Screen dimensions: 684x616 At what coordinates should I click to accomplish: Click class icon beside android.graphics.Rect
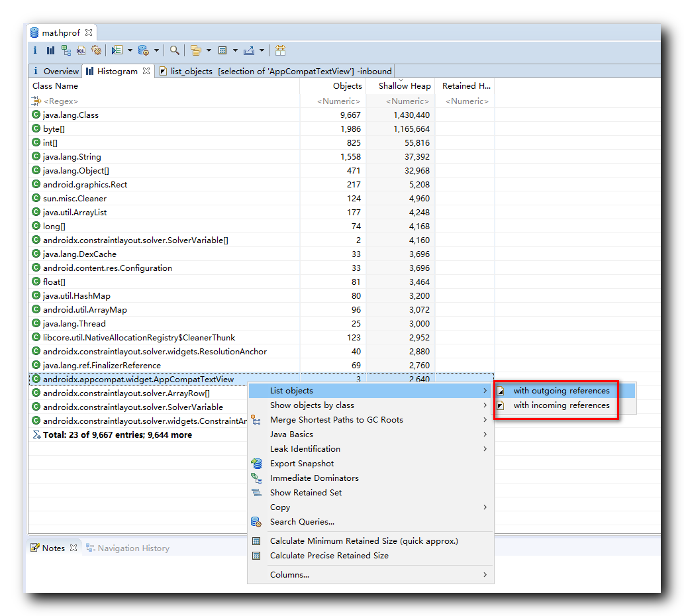pos(36,184)
